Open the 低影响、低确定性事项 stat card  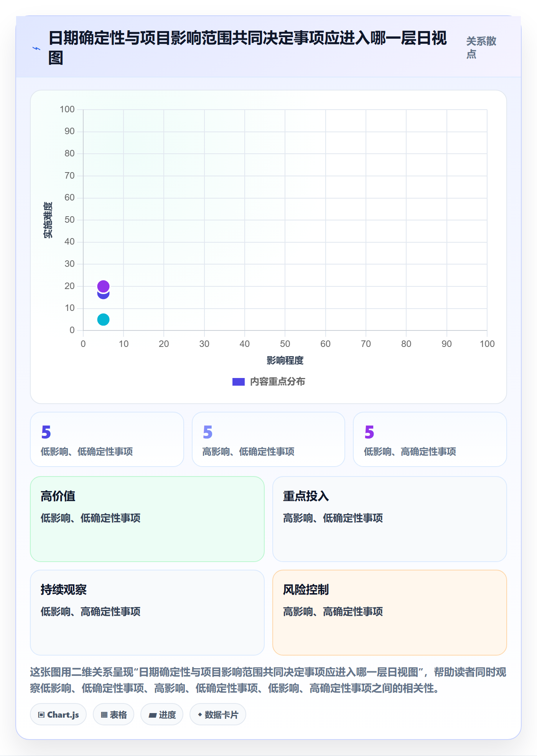[x=107, y=439]
